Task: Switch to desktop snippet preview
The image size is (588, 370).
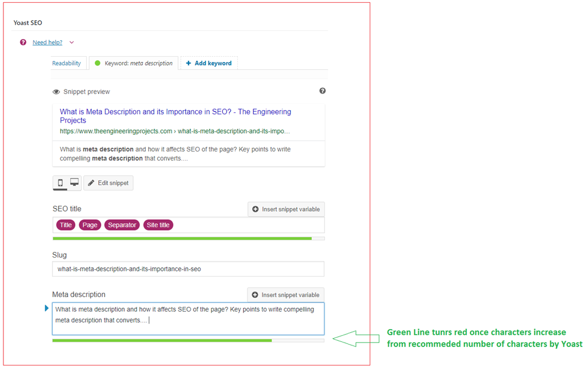Action: (74, 183)
